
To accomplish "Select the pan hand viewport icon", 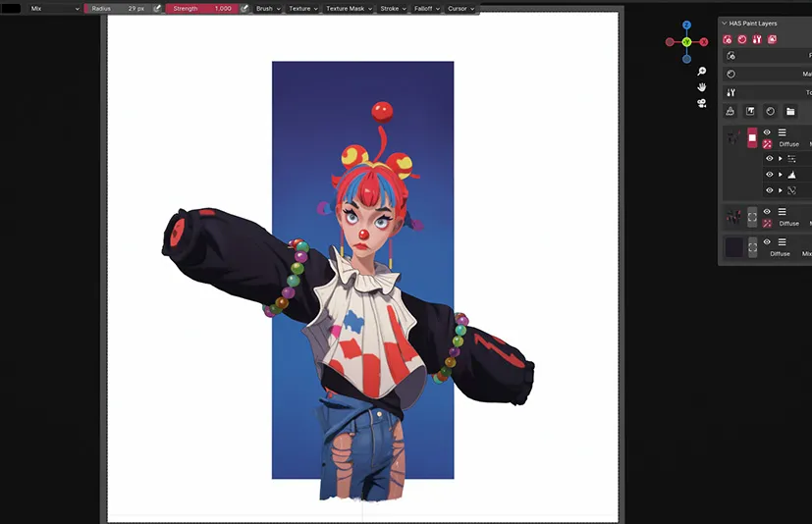I will tap(702, 87).
